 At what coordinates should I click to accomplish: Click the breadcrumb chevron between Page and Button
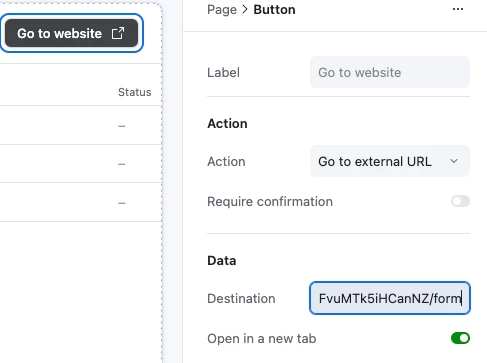245,9
